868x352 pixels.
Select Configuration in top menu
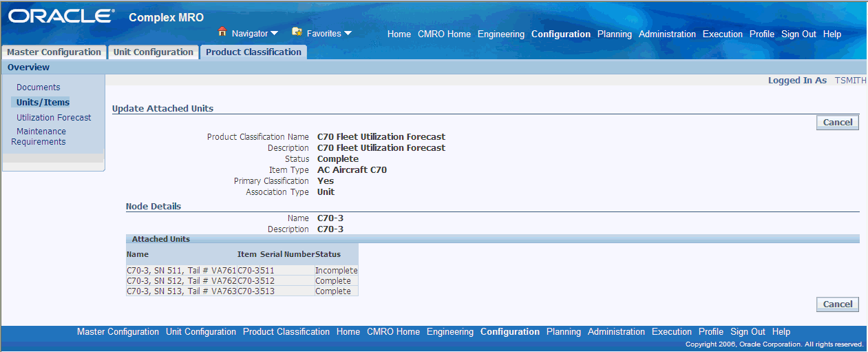click(561, 34)
